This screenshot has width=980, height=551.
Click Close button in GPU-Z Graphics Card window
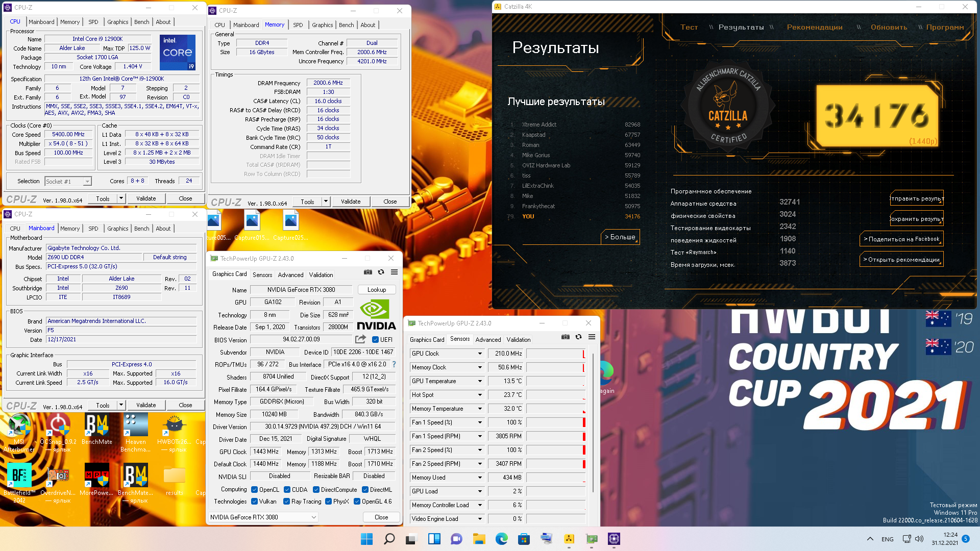[381, 517]
